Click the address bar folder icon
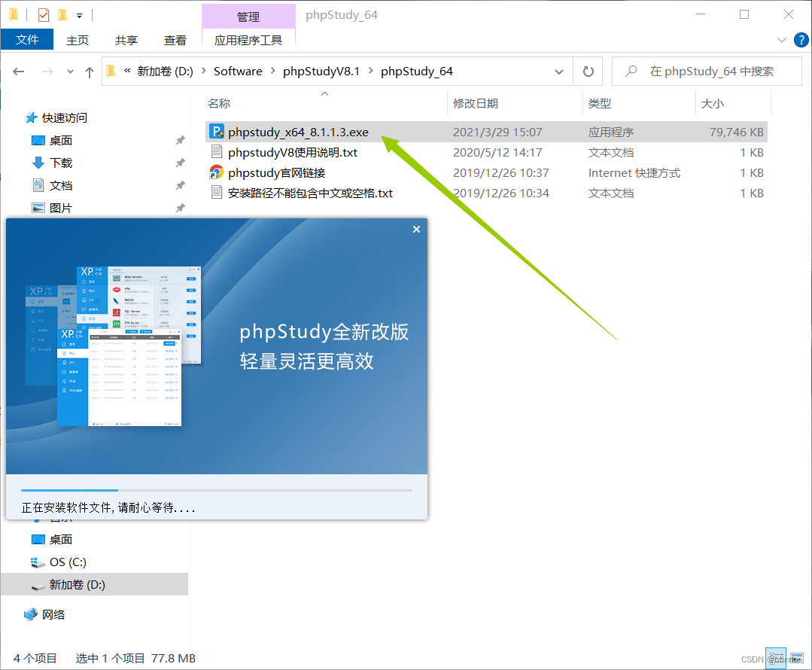The image size is (812, 670). point(111,71)
